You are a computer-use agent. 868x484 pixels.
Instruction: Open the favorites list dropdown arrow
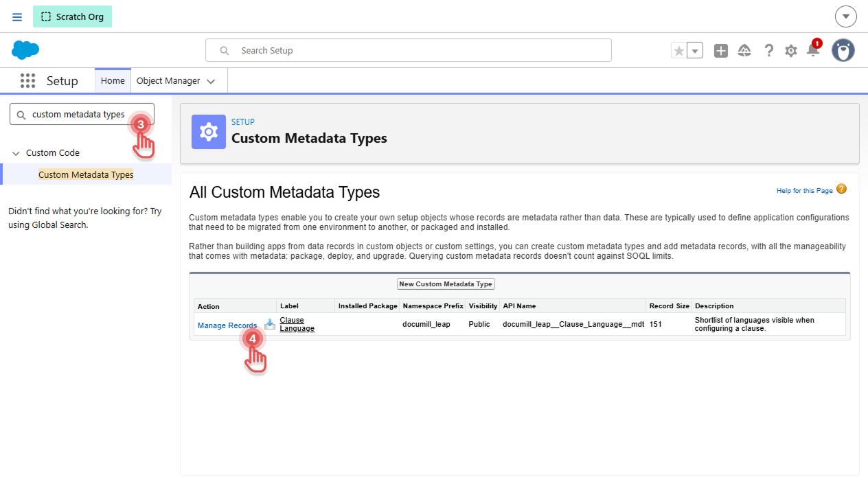[695, 50]
